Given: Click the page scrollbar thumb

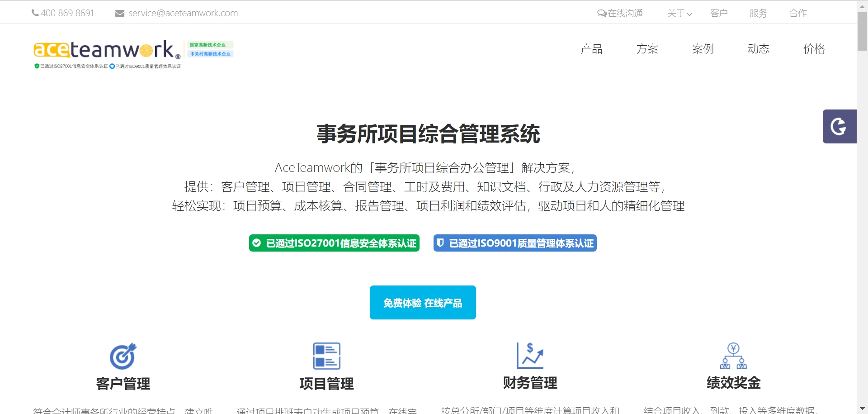Looking at the screenshot, I should click(x=862, y=31).
